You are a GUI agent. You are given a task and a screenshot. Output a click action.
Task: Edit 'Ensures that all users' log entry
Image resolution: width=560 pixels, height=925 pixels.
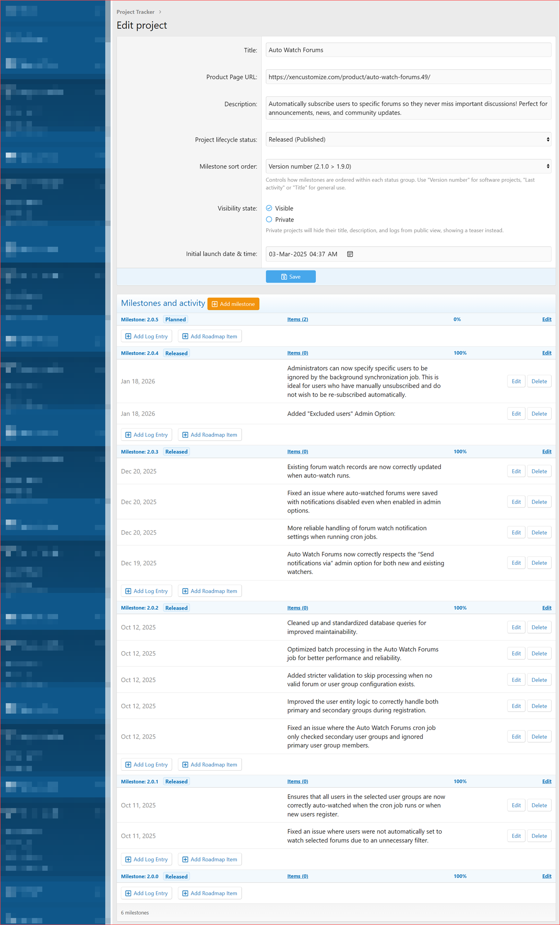click(x=516, y=805)
